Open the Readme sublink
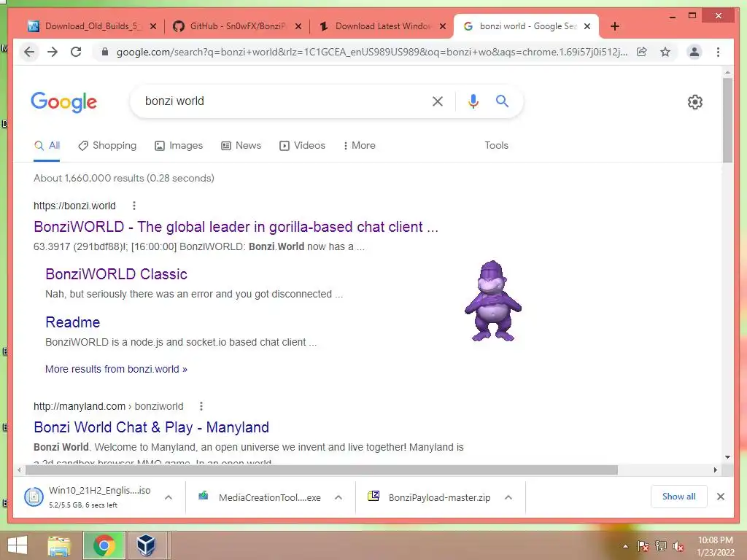Screen dimensions: 747x560 tap(72, 322)
